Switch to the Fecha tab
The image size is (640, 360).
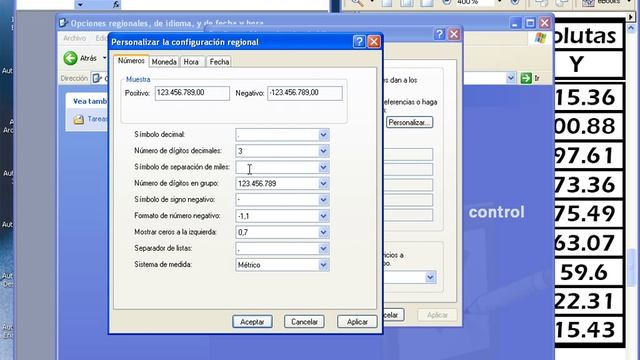point(219,62)
